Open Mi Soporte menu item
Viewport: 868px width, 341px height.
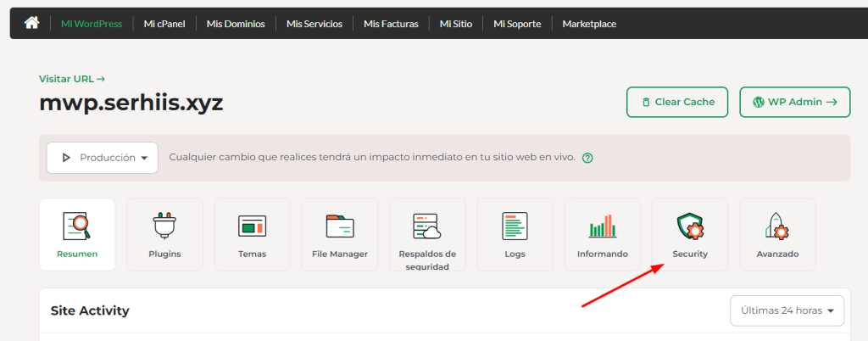[x=517, y=24]
